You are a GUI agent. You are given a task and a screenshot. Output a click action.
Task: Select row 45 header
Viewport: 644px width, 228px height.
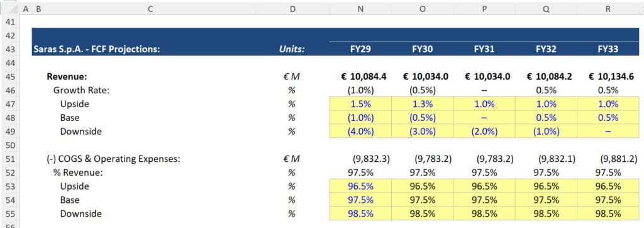pyautogui.click(x=10, y=77)
